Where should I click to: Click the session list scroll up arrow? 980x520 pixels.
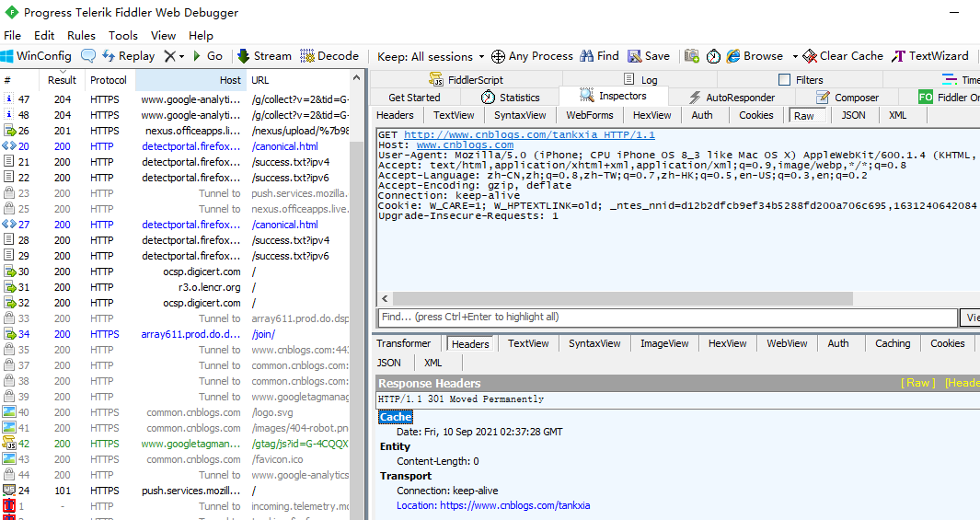tap(356, 78)
